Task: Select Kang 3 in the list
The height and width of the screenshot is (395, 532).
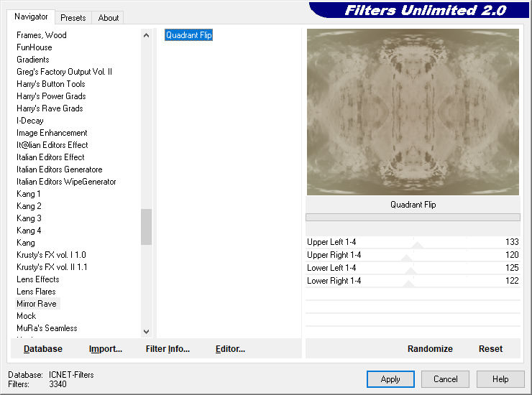Action: [x=29, y=218]
